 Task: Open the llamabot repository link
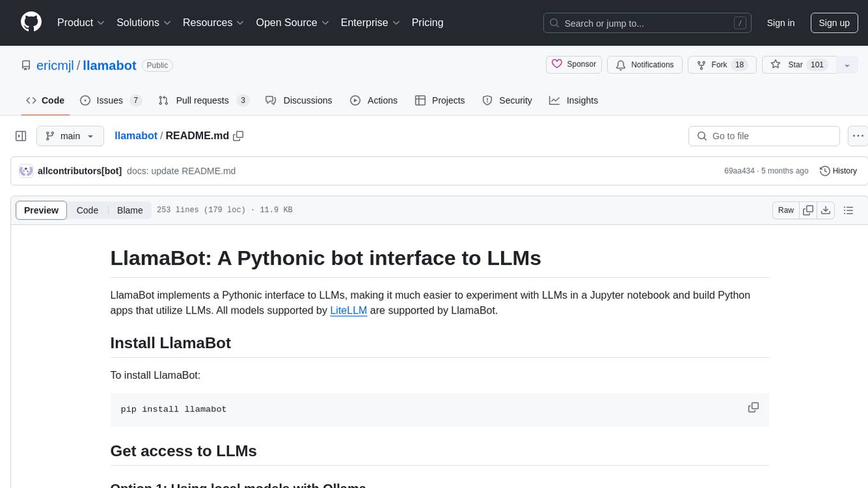pos(110,65)
